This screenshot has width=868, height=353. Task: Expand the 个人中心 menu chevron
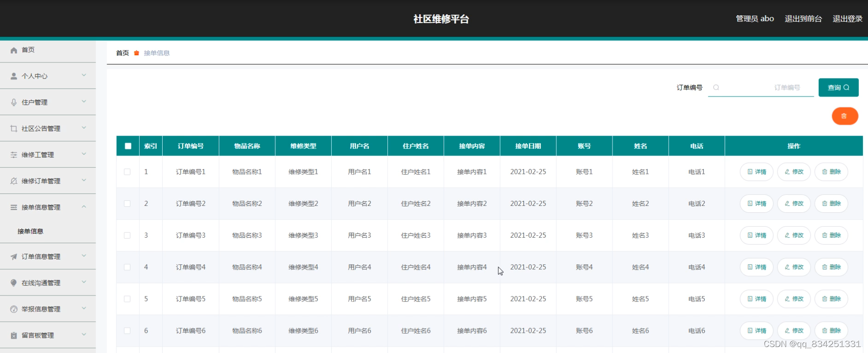(84, 75)
